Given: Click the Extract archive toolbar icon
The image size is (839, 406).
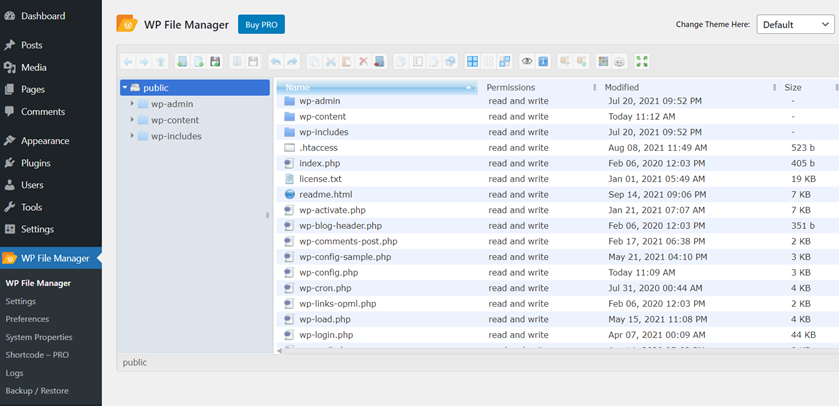Looking at the screenshot, I should click(x=565, y=62).
